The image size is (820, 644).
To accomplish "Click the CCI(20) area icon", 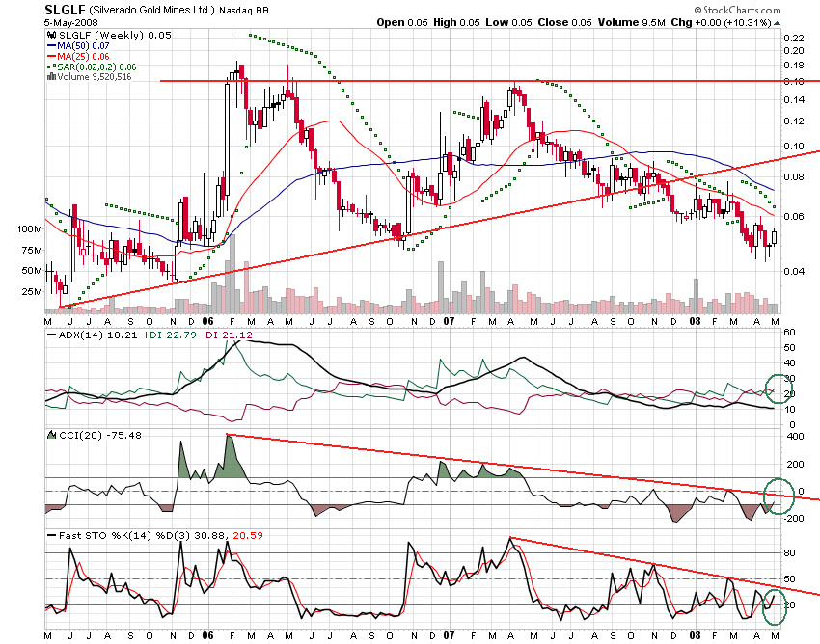I will [x=52, y=435].
